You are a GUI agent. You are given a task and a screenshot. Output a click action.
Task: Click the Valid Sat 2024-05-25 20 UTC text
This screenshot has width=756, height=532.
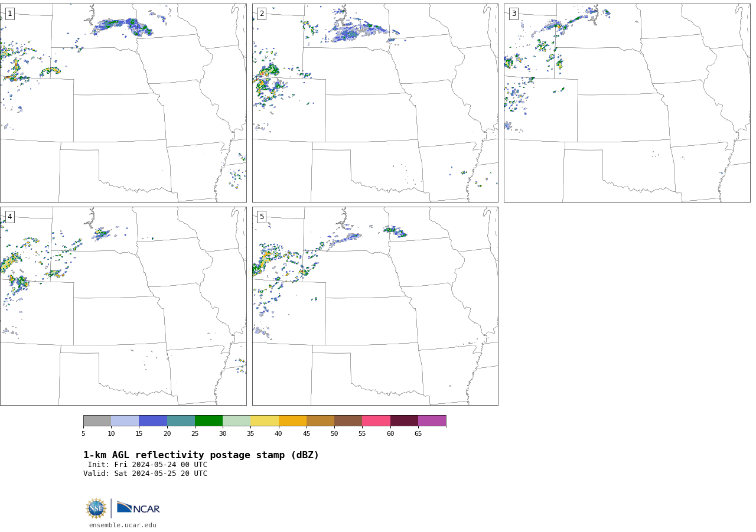pyautogui.click(x=145, y=474)
